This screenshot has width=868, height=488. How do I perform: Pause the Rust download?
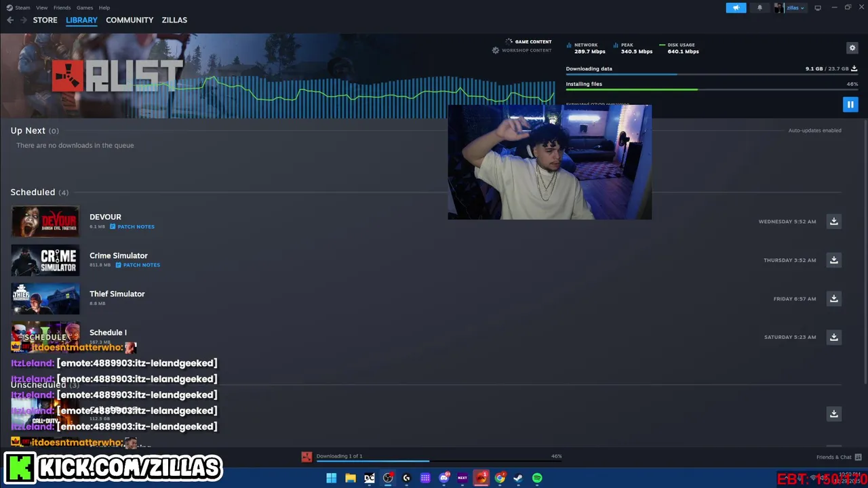point(850,104)
